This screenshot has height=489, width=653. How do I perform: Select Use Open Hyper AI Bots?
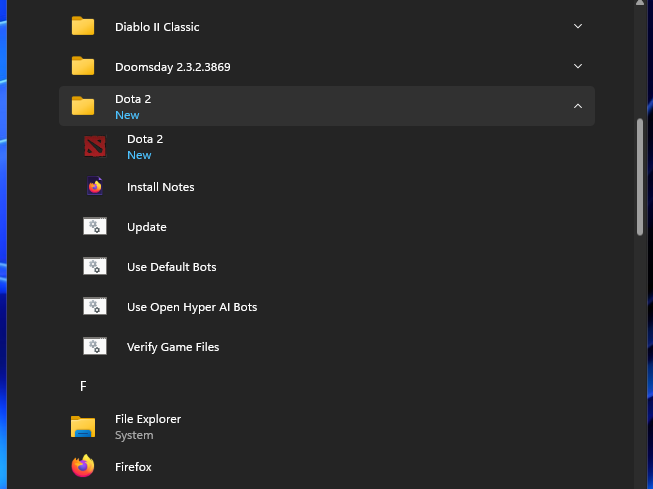click(x=192, y=307)
